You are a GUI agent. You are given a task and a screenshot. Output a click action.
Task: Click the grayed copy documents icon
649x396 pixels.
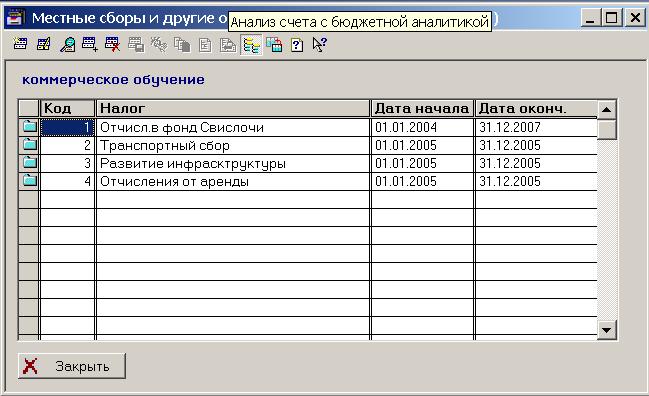182,44
